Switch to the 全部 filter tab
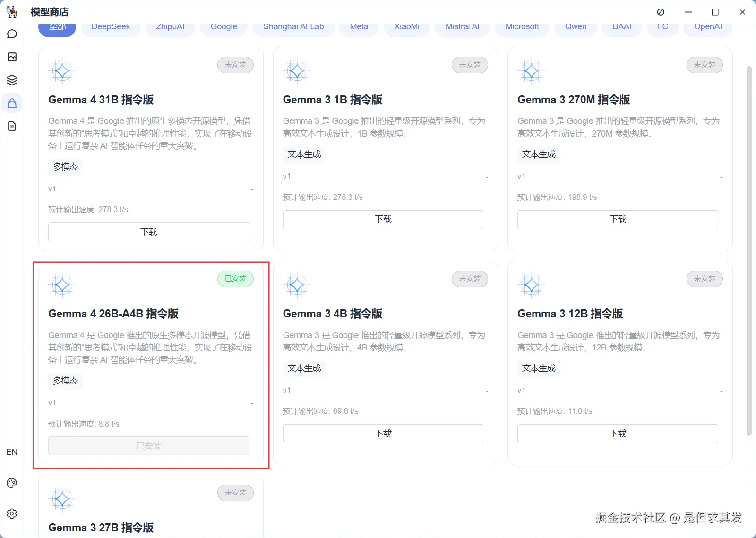This screenshot has width=756, height=538. click(57, 26)
